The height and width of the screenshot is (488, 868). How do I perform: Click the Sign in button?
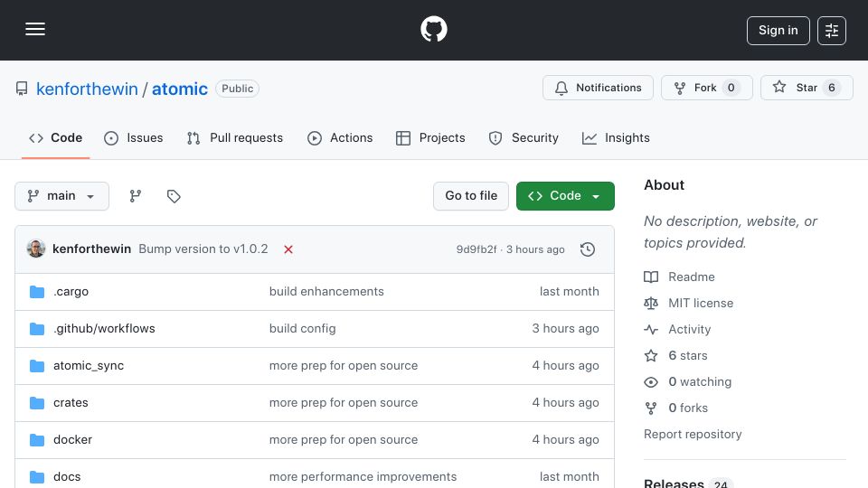[778, 31]
